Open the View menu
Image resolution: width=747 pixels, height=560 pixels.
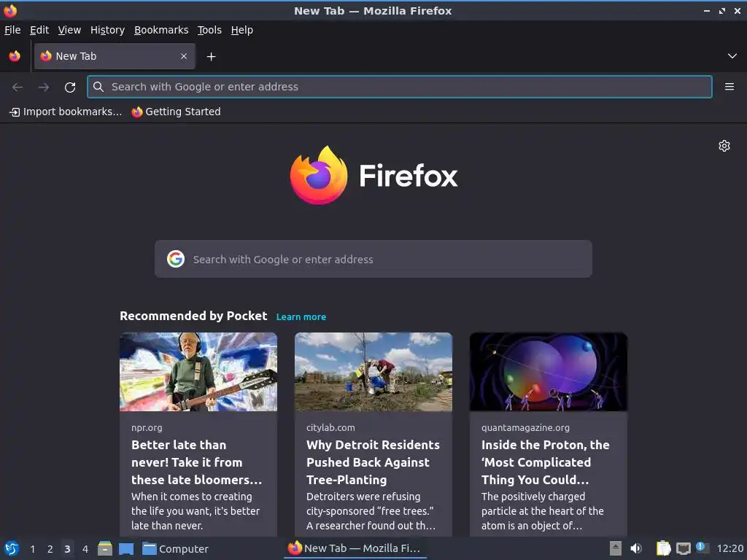69,30
